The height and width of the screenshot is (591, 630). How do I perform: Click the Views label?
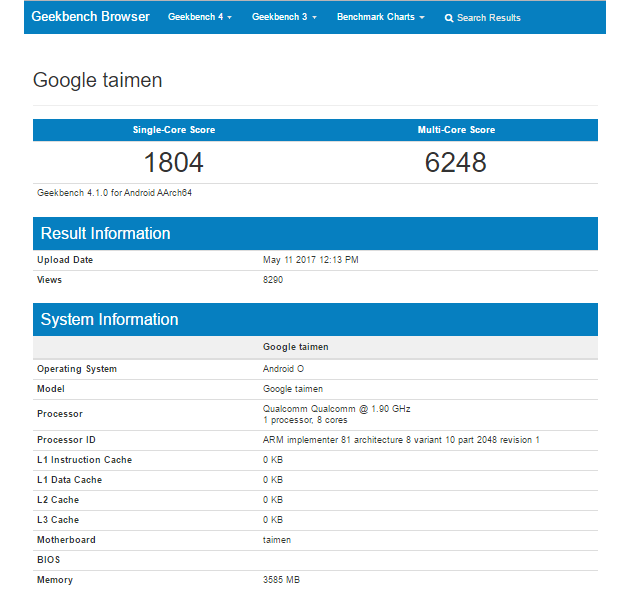tap(49, 280)
